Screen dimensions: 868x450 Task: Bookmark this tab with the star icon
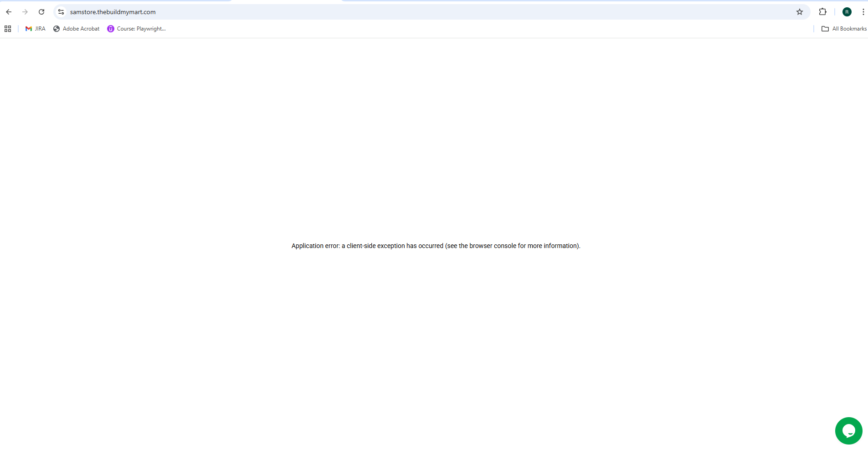coord(800,12)
